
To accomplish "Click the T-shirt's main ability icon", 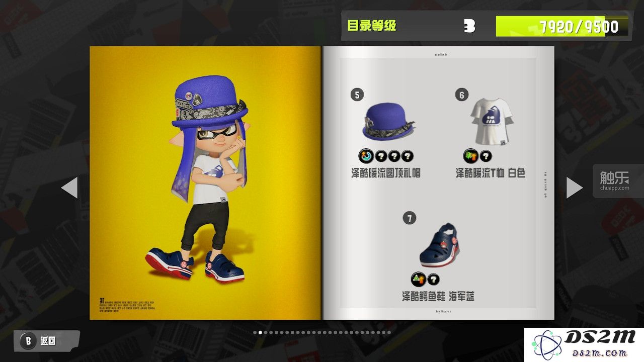I will coord(470,156).
